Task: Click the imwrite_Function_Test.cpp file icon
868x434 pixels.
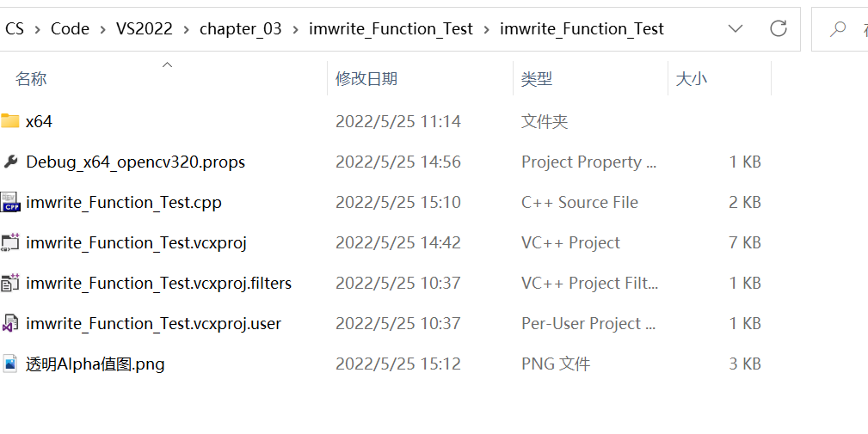Action: pyautogui.click(x=10, y=202)
